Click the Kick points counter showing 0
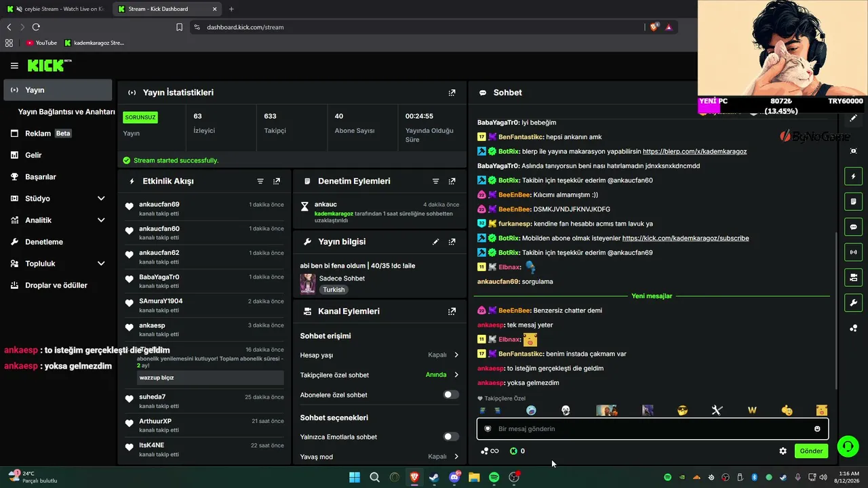Screen dimensions: 868x488 click(x=517, y=451)
